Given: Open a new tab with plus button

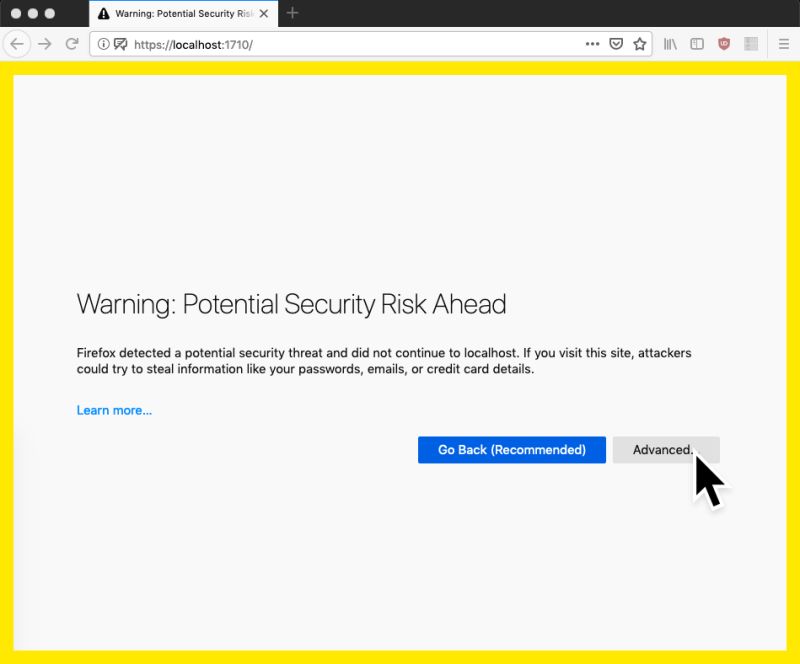Looking at the screenshot, I should (x=292, y=13).
